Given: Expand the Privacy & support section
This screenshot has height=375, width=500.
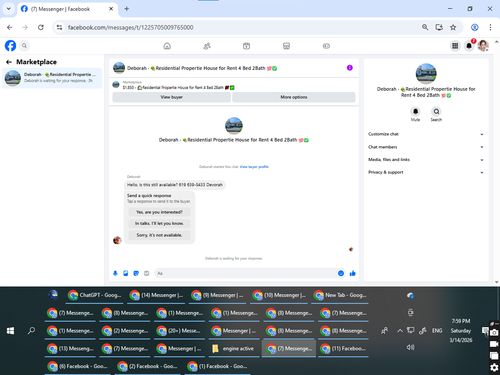Looking at the screenshot, I should pos(426,172).
